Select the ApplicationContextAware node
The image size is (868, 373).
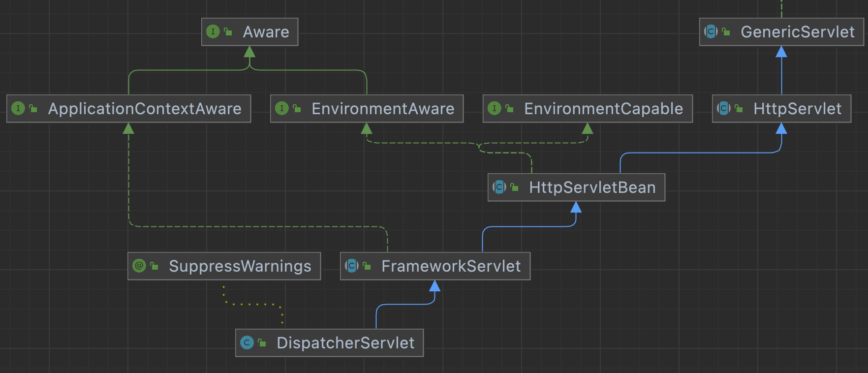click(x=129, y=109)
